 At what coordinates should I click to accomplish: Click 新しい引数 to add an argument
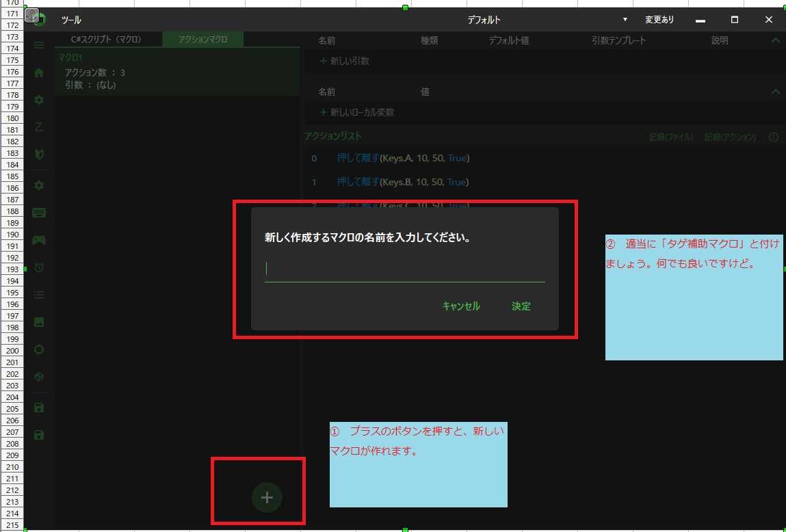pos(345,61)
